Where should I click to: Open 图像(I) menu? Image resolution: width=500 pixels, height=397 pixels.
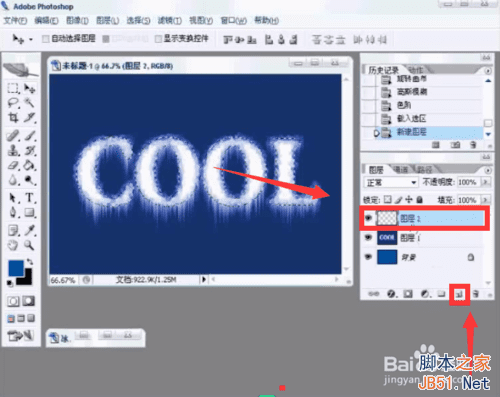(77, 21)
